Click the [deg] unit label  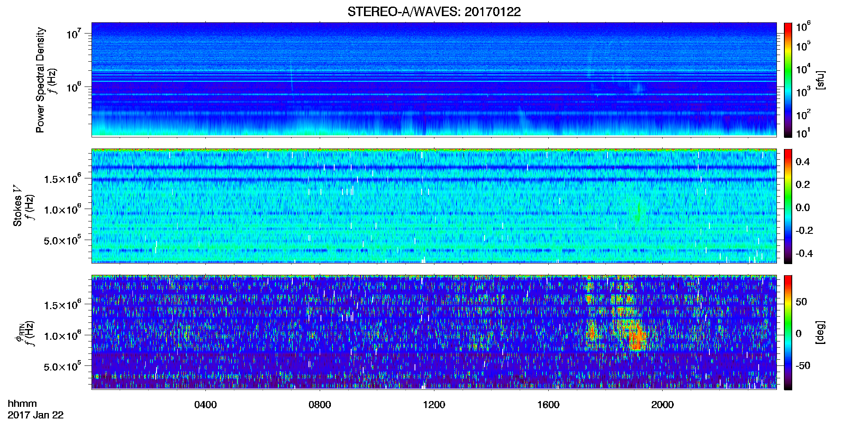click(x=820, y=332)
